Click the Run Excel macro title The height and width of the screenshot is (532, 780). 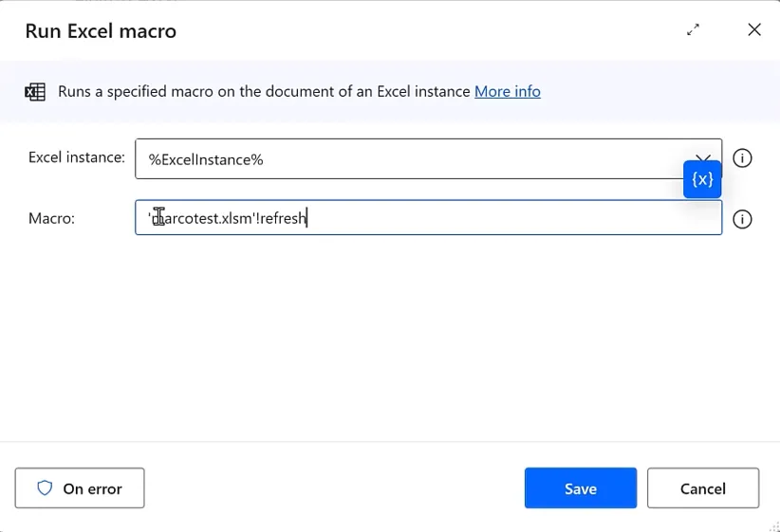point(101,31)
